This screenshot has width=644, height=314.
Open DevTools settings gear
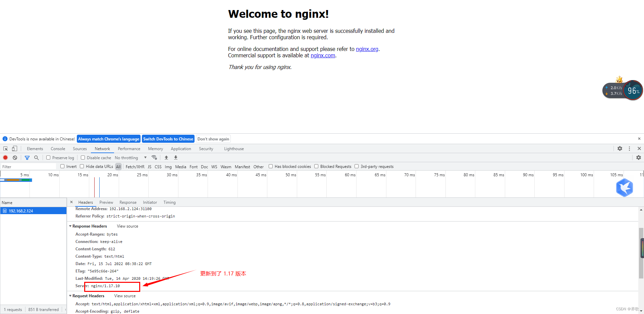point(620,148)
